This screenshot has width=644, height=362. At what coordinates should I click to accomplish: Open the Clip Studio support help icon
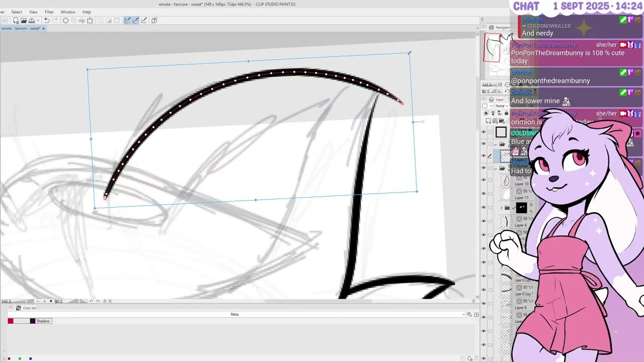pyautogui.click(x=154, y=21)
